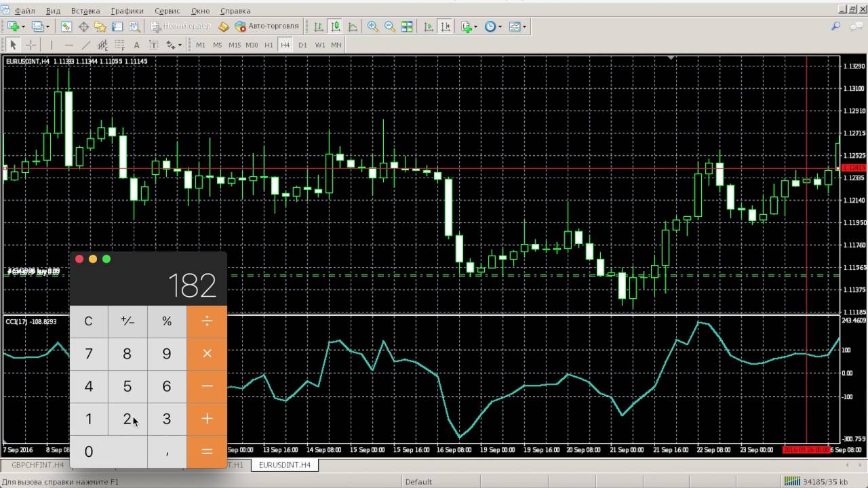Select the cursor arrow tool
The image size is (868, 488).
click(13, 45)
